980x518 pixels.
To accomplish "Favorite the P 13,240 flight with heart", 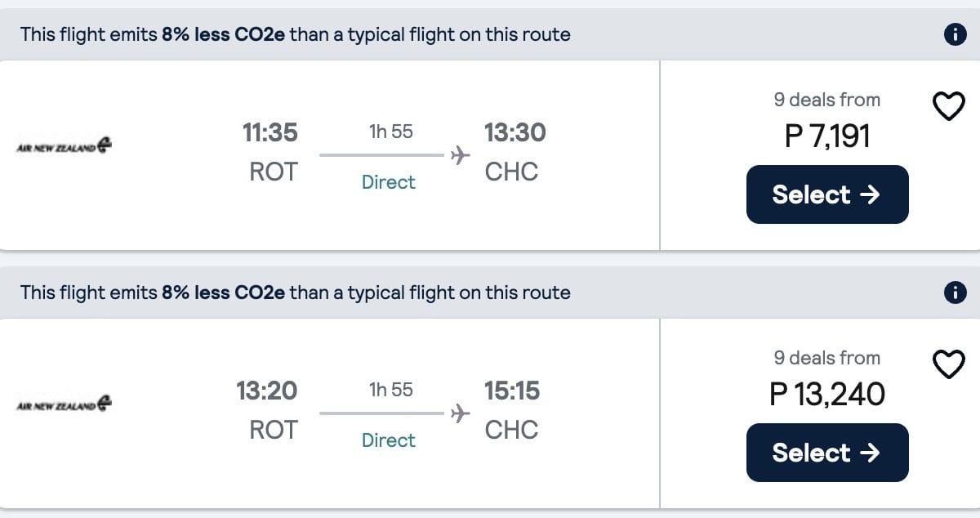I will pos(948,364).
